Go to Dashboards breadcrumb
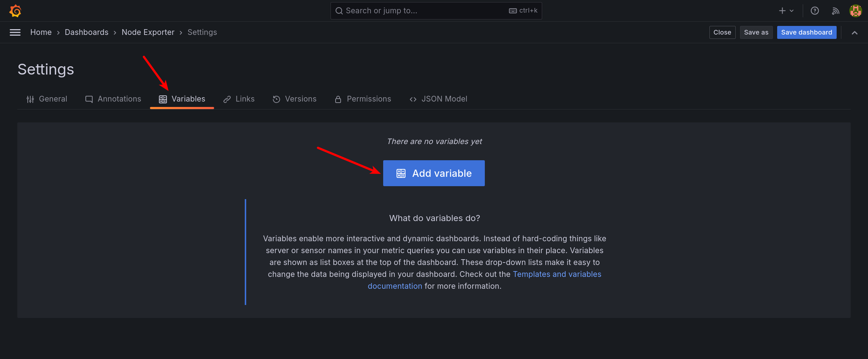 pyautogui.click(x=87, y=32)
